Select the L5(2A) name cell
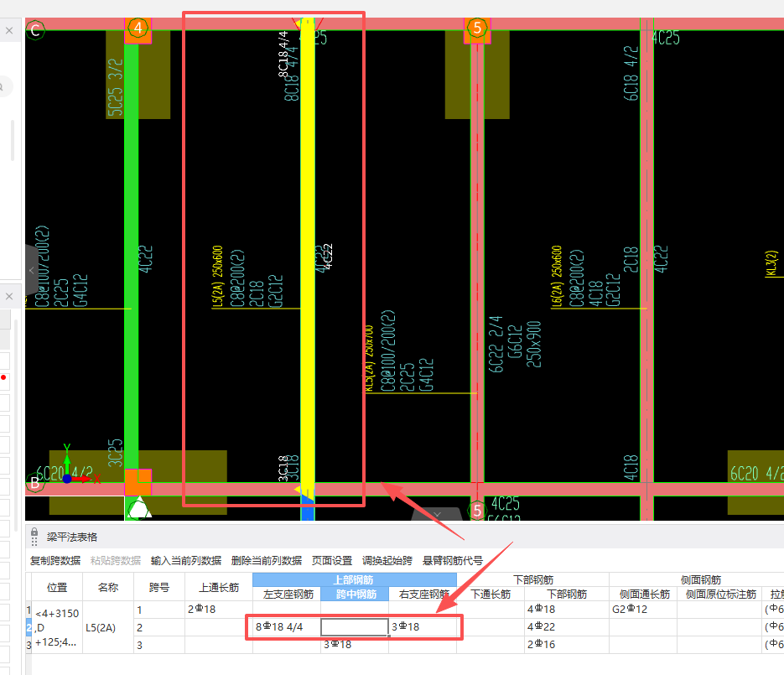 tap(108, 627)
